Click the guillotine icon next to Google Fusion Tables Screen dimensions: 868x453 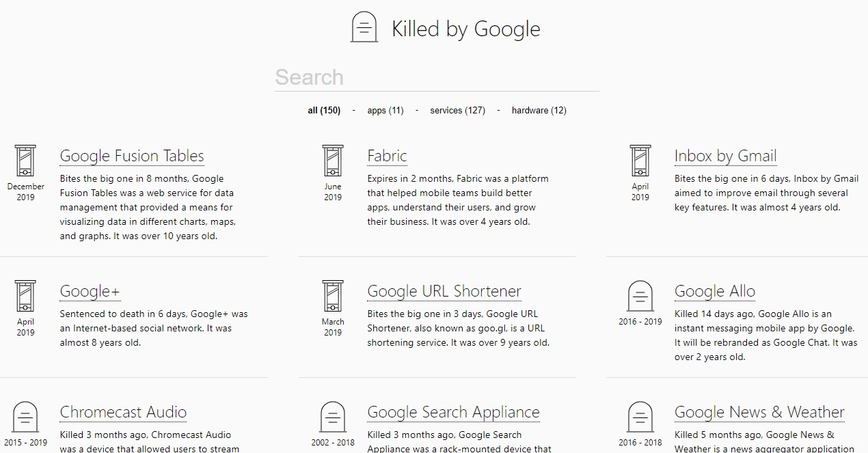(25, 161)
